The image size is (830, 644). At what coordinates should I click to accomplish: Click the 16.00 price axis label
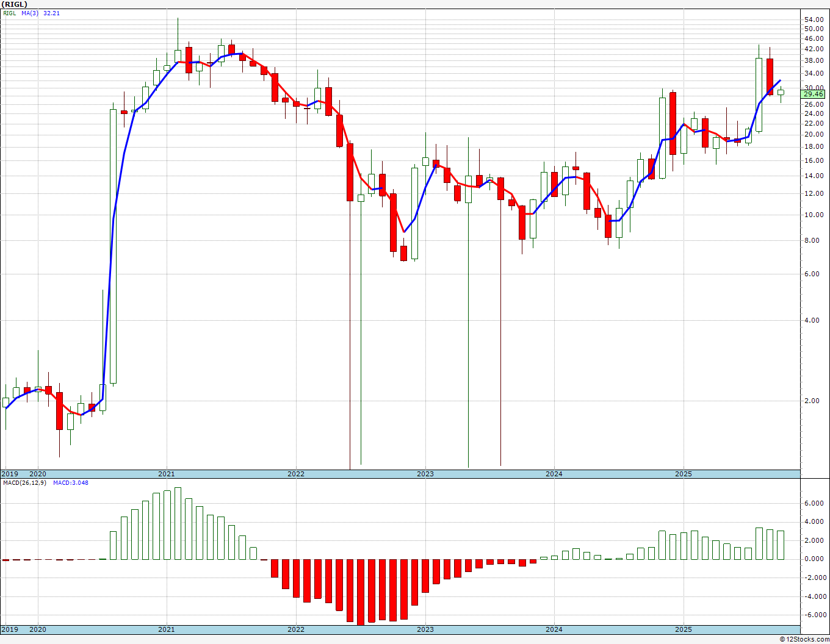[x=814, y=160]
